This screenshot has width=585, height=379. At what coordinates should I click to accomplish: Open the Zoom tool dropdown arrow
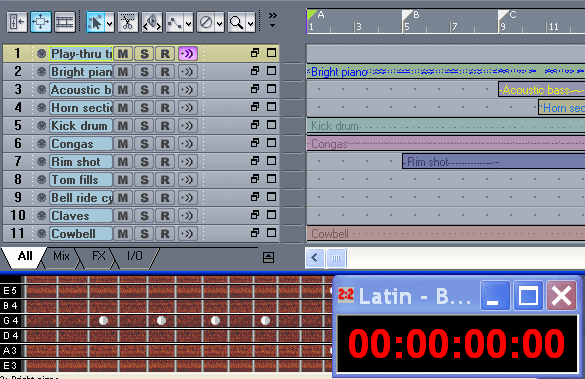coord(251,23)
